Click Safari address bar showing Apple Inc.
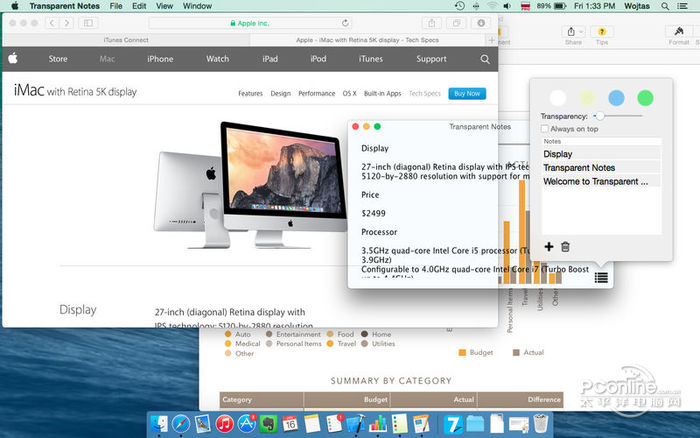Image resolution: width=700 pixels, height=438 pixels. (x=250, y=23)
